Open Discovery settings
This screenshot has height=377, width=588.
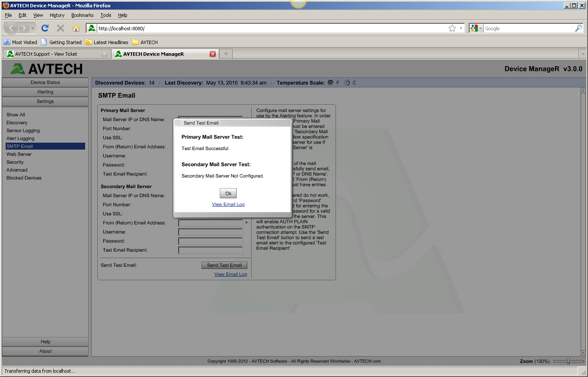tap(17, 123)
